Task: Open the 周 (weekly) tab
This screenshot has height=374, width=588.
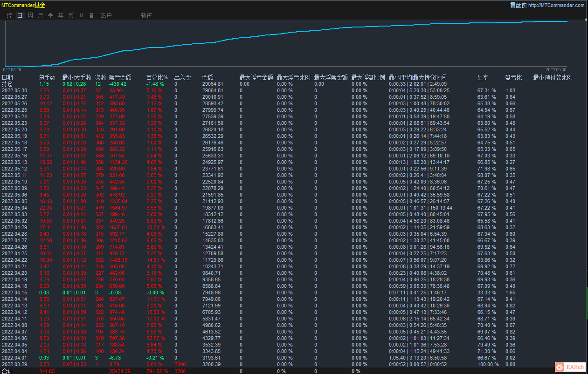Action: [x=30, y=15]
